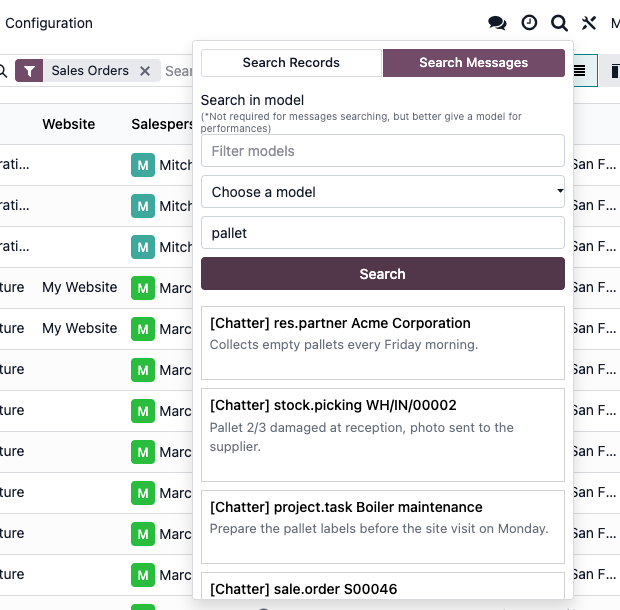This screenshot has height=610, width=620.
Task: Remove the Sales Orders filter facet
Action: point(145,71)
